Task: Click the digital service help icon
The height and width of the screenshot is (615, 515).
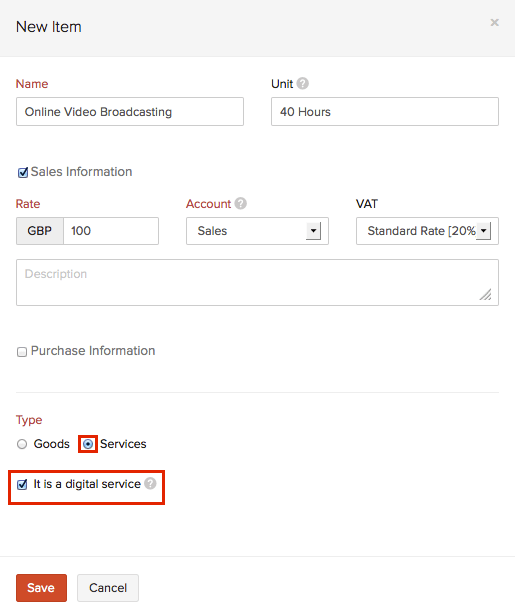Action: pos(150,484)
